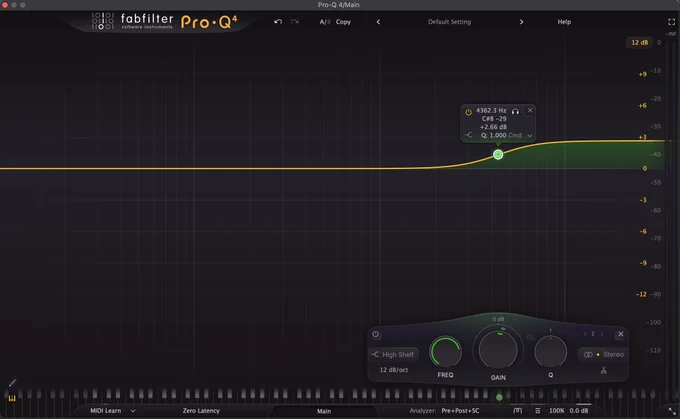Image resolution: width=680 pixels, height=419 pixels.
Task: Toggle the Gain-Q interaction icon
Action: (530, 337)
